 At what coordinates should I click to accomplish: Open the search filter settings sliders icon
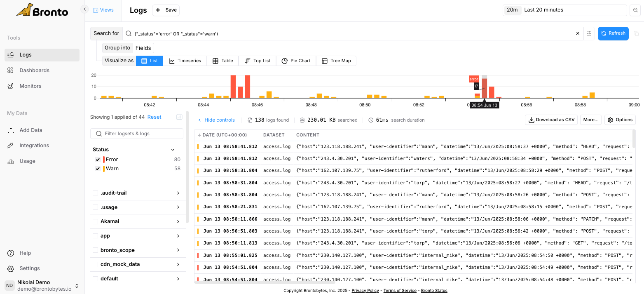coord(589,33)
